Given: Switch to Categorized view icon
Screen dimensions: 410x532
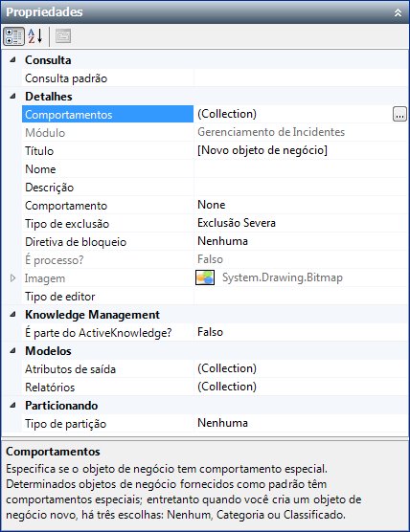Looking at the screenshot, I should click(14, 36).
